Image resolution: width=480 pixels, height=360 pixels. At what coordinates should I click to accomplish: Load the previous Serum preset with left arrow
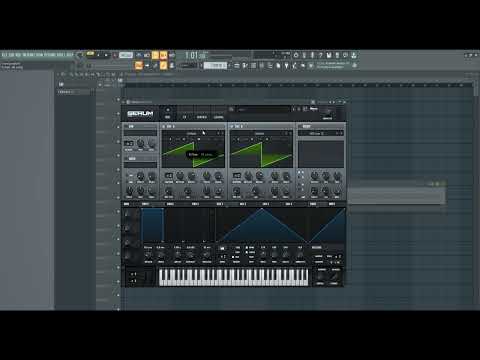pyautogui.click(x=293, y=109)
